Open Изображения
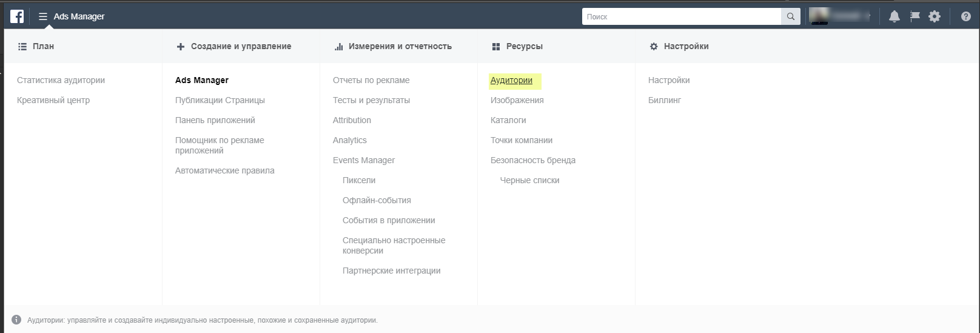 [517, 100]
